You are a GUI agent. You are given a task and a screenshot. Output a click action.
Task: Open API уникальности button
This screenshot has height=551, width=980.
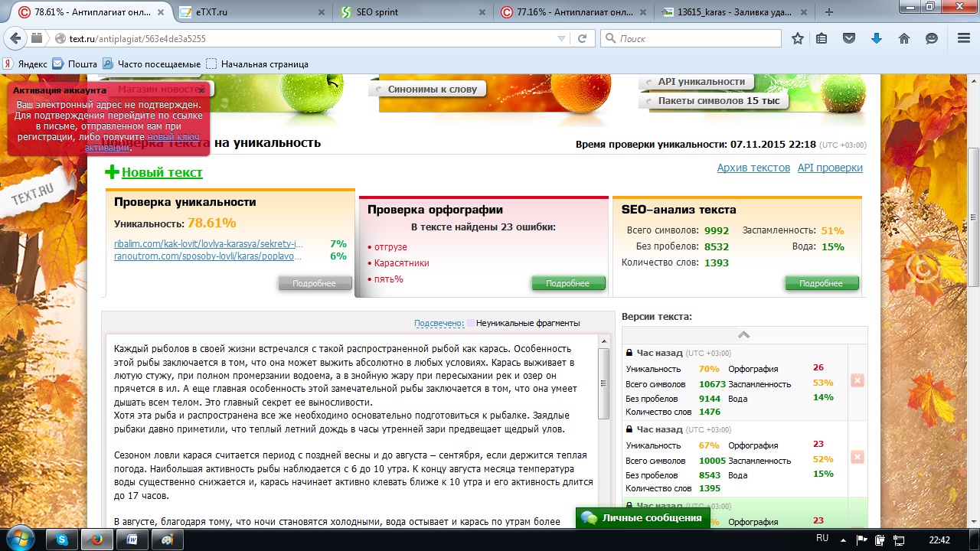pyautogui.click(x=695, y=81)
